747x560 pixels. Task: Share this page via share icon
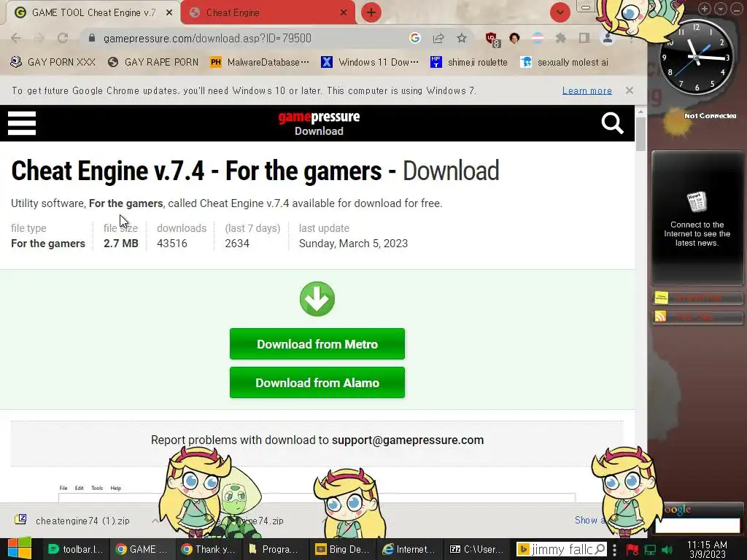[438, 38]
